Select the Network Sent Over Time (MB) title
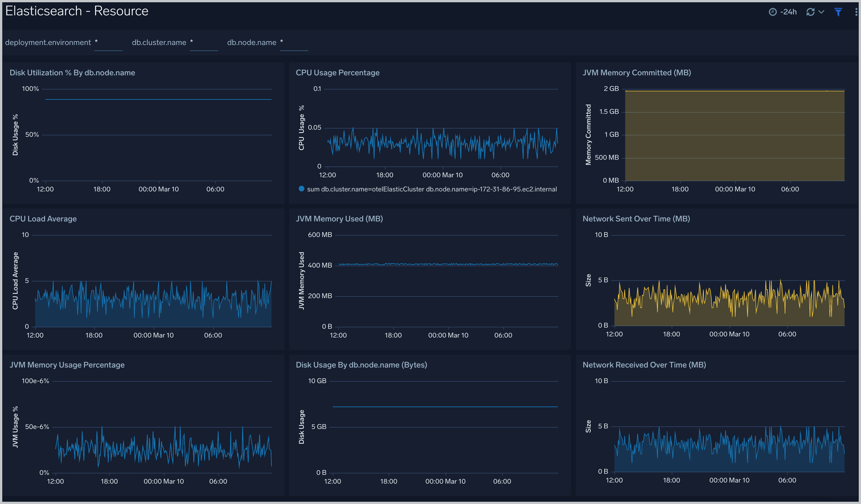861x504 pixels. [636, 219]
